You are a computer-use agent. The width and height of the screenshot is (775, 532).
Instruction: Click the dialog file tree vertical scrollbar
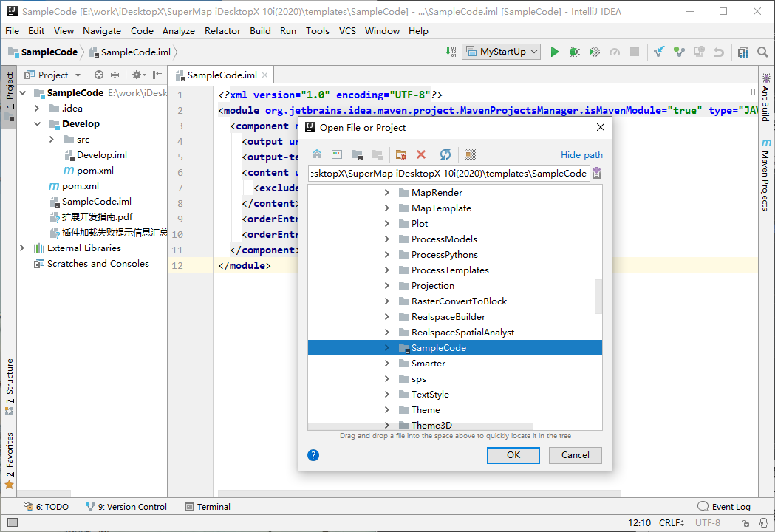(598, 296)
